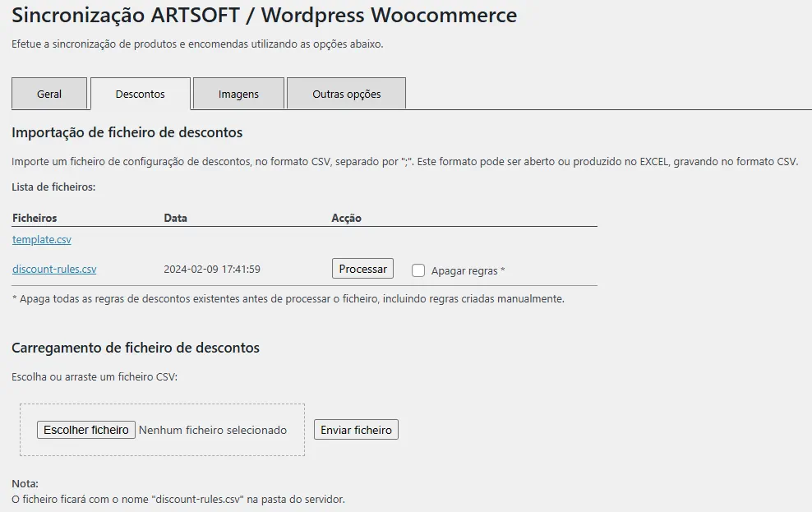Click the Acção column header
This screenshot has height=512, width=812.
tap(347, 218)
